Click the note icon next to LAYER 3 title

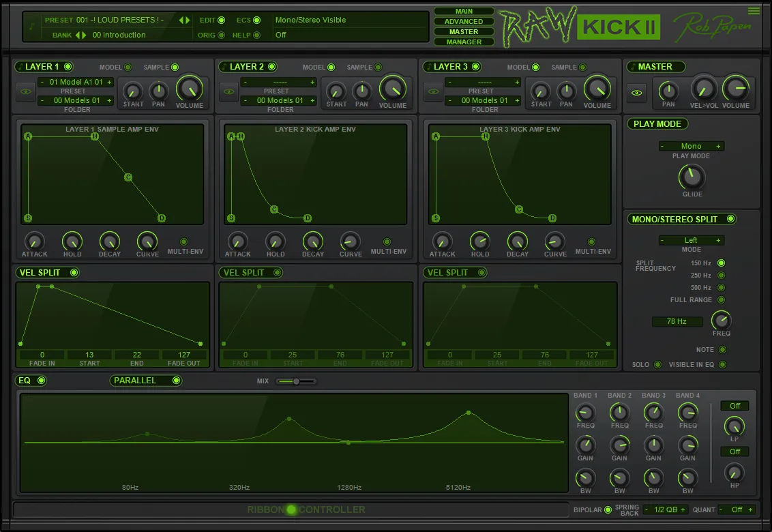click(x=429, y=67)
